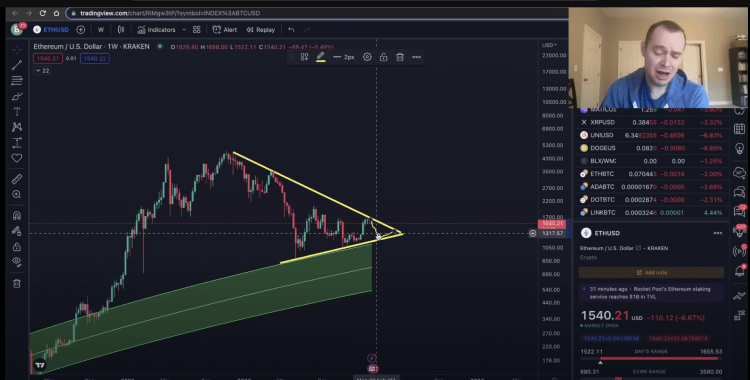Open the indicator templates grid icon
This screenshot has height=380, width=750.
[197, 30]
